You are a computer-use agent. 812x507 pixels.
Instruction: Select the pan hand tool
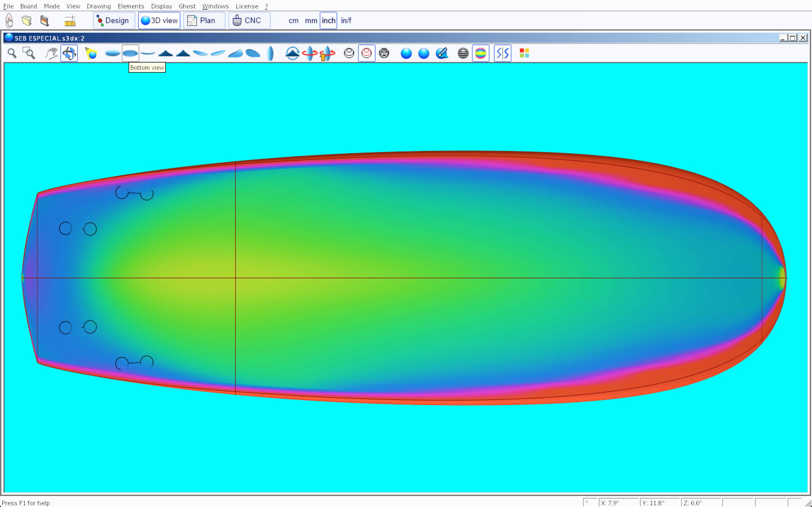pyautogui.click(x=51, y=53)
